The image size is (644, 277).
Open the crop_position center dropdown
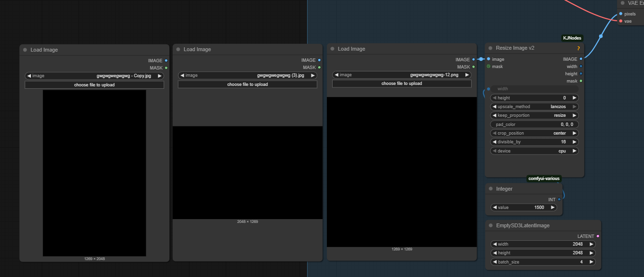coord(534,133)
